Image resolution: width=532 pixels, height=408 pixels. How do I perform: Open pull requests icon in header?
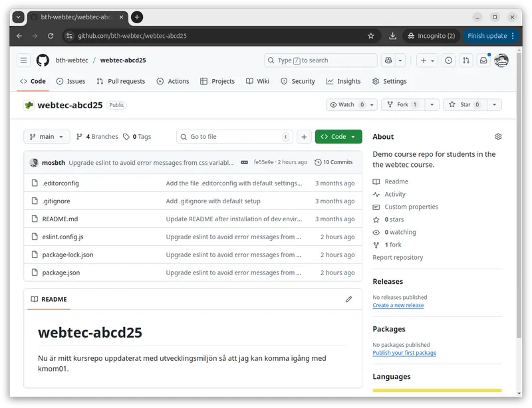tap(466, 60)
